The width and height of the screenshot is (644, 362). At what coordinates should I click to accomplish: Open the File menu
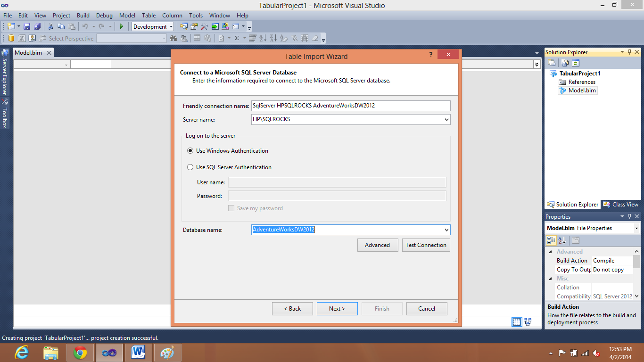(8, 16)
